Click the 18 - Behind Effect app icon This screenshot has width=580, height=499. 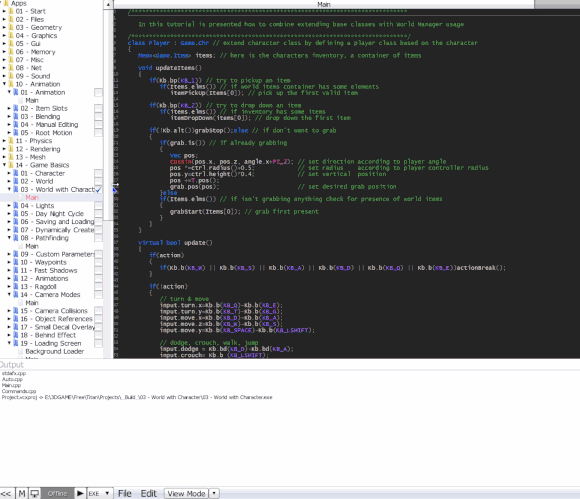coord(16,335)
